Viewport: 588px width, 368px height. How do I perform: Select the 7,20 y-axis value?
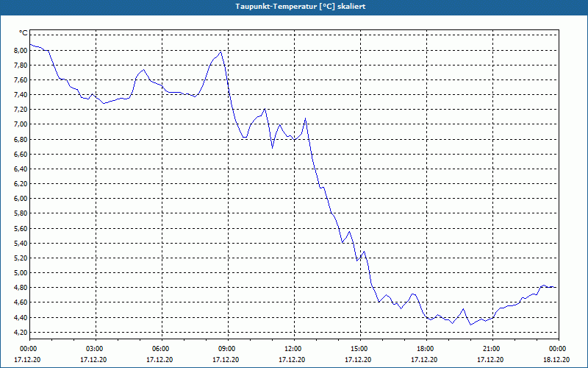21,110
